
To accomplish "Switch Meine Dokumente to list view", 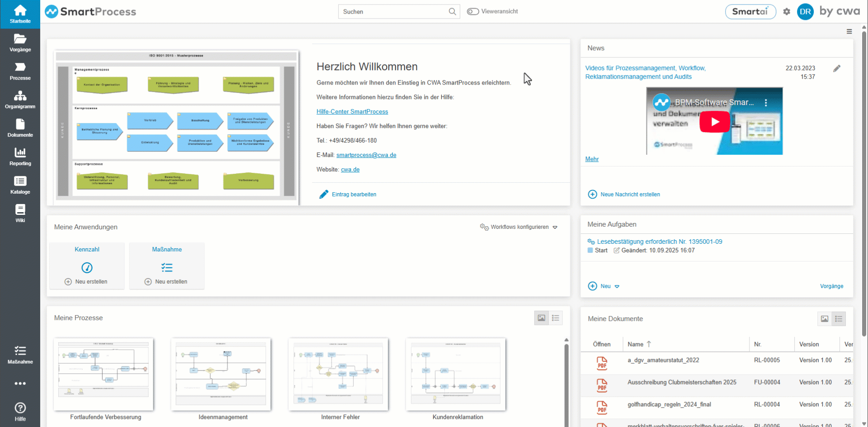I will [x=839, y=319].
